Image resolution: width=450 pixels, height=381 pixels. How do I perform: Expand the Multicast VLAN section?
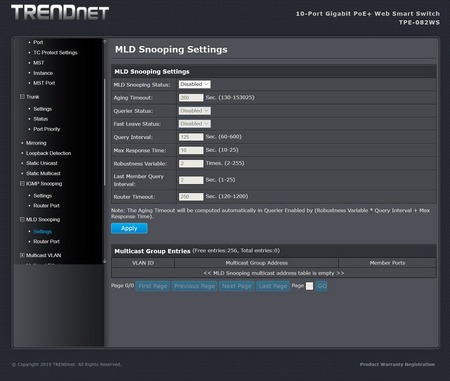[22, 255]
